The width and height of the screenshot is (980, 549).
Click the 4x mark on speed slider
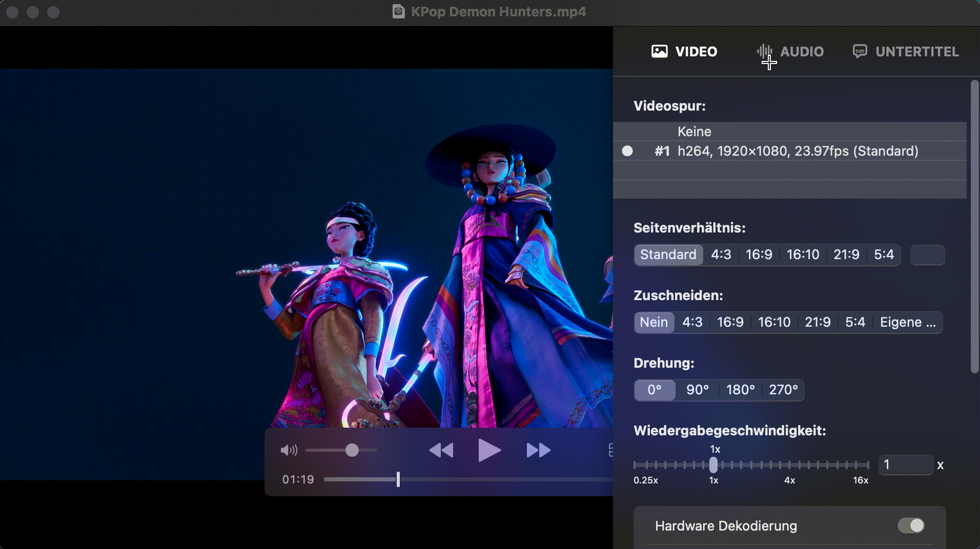(789, 465)
